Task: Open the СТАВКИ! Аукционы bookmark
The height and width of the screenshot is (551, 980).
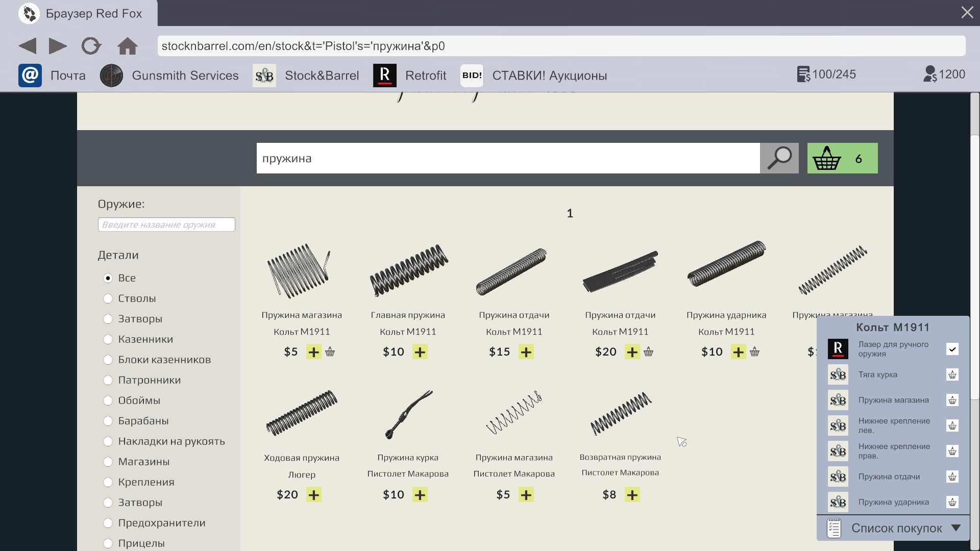Action: pyautogui.click(x=534, y=76)
